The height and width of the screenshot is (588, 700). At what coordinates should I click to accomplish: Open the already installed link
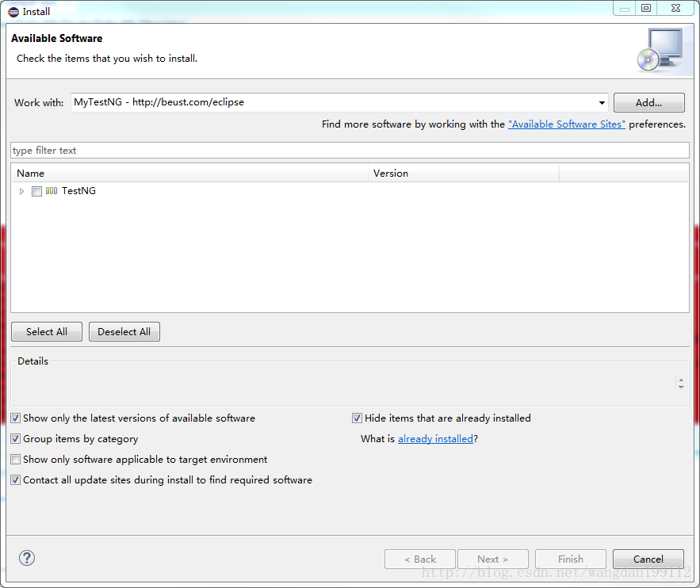point(435,438)
